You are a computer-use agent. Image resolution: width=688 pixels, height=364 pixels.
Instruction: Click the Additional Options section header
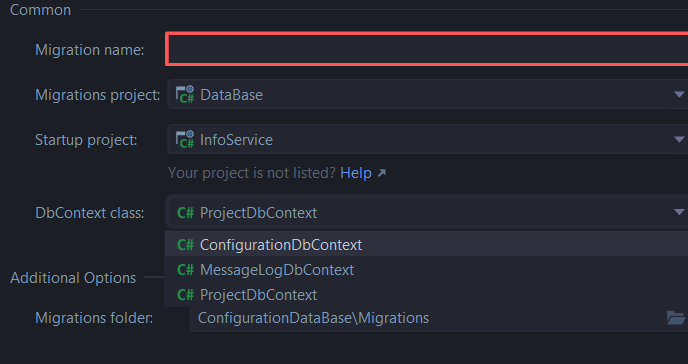point(73,278)
